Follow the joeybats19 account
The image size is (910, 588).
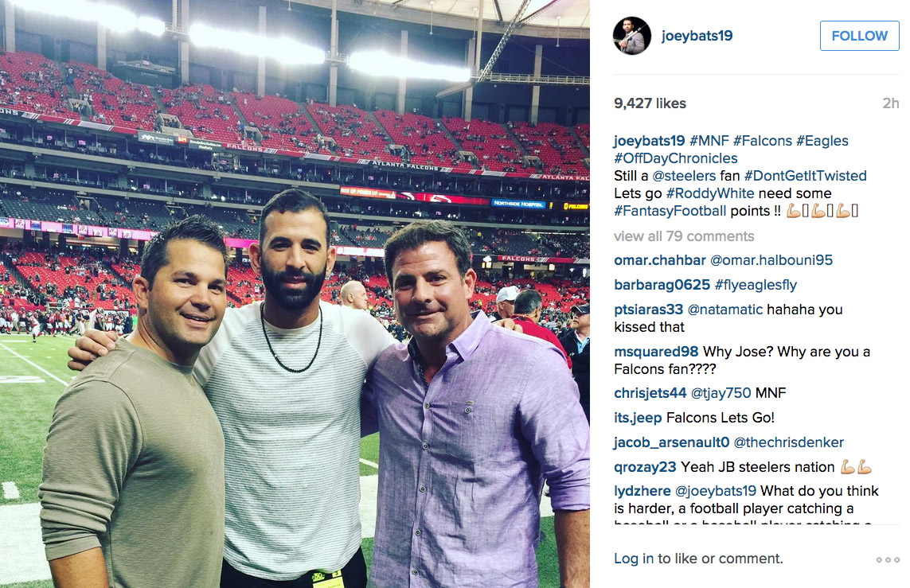pyautogui.click(x=859, y=36)
